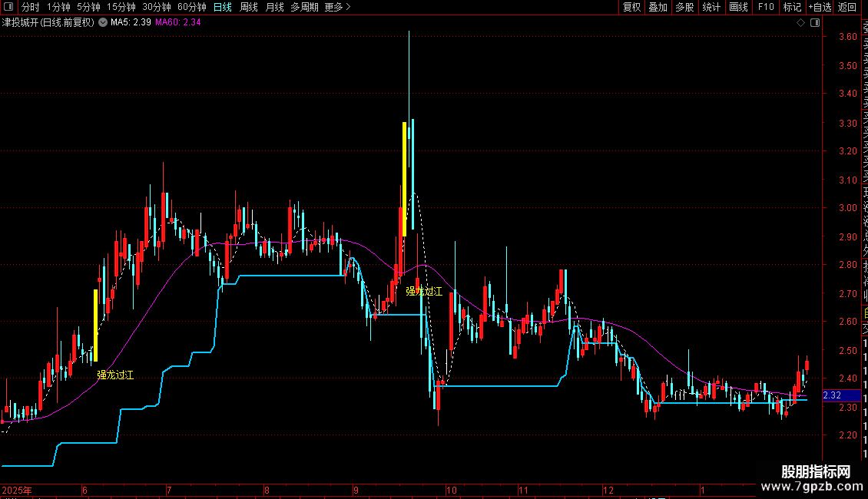Click the September 强龙过江 signal label
Viewport: 868px width, 499px height.
(x=424, y=292)
